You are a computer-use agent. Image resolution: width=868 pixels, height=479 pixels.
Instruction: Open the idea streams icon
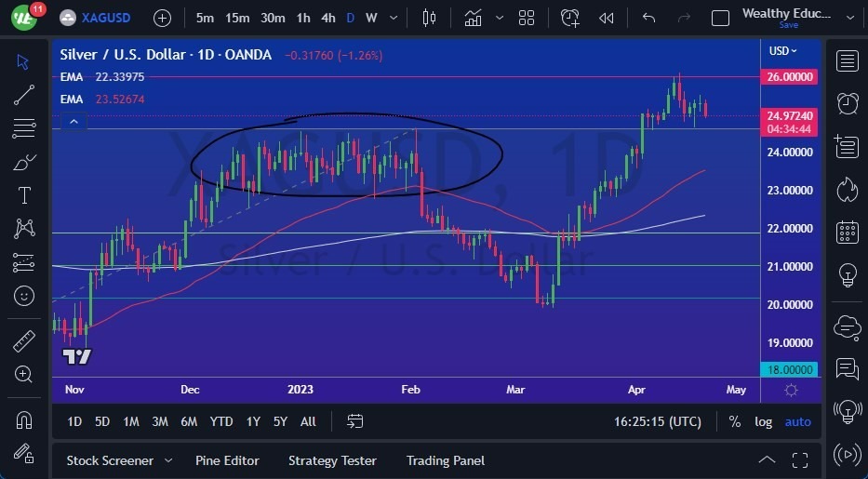click(847, 411)
